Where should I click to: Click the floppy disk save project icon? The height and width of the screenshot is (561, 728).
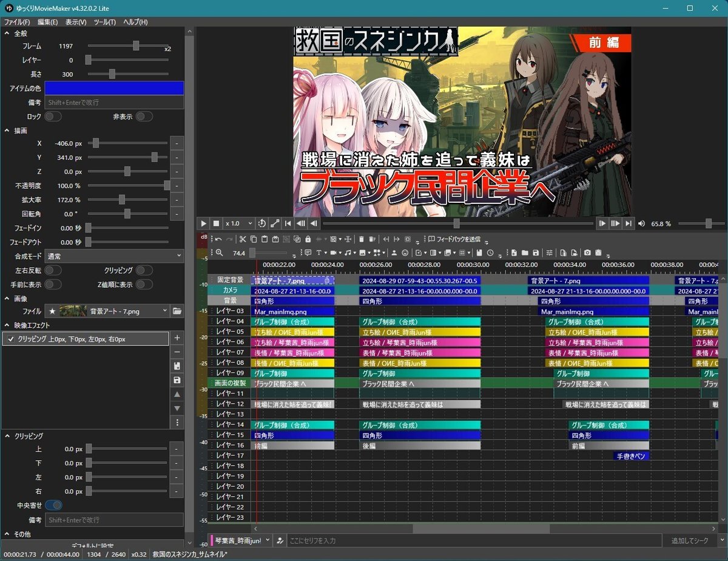tap(536, 253)
